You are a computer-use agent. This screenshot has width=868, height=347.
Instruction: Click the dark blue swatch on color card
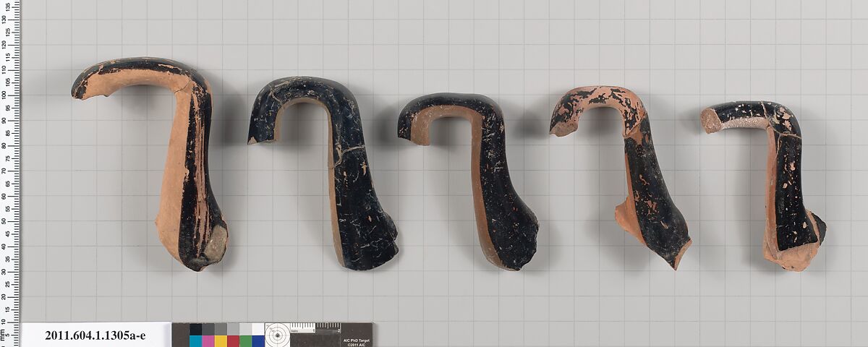click(258, 341)
